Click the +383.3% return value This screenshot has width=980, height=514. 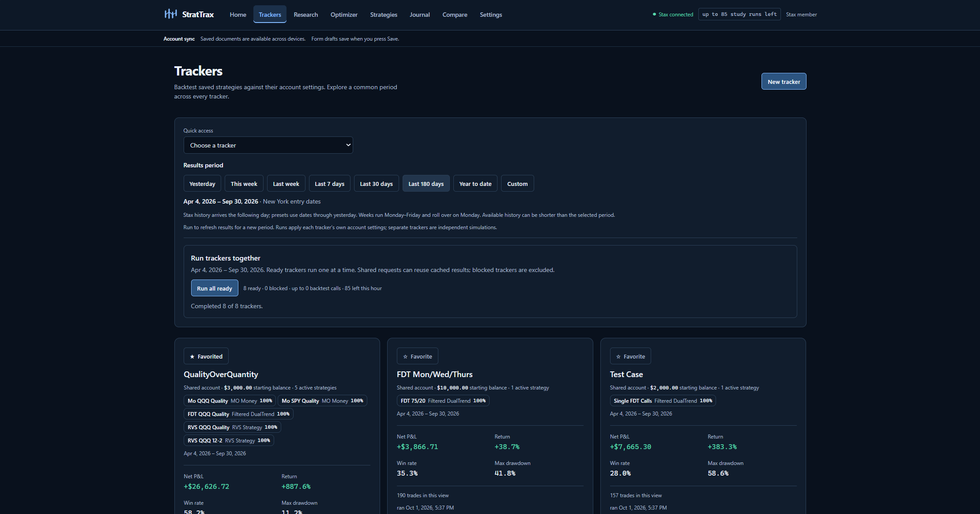click(722, 447)
